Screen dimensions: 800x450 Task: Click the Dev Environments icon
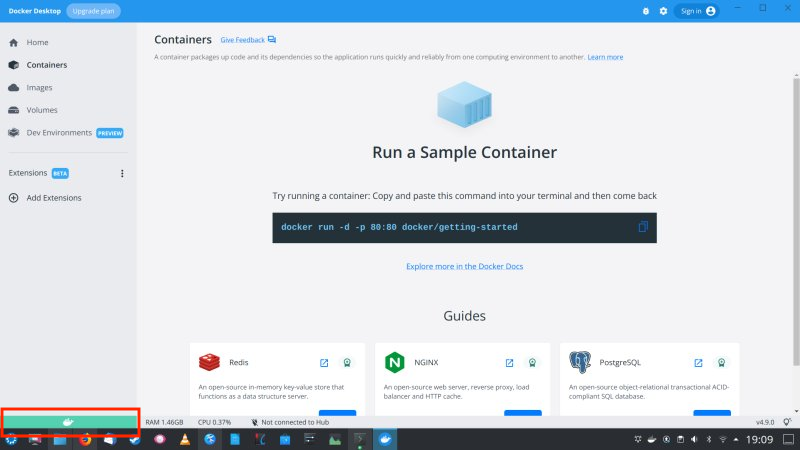point(14,133)
